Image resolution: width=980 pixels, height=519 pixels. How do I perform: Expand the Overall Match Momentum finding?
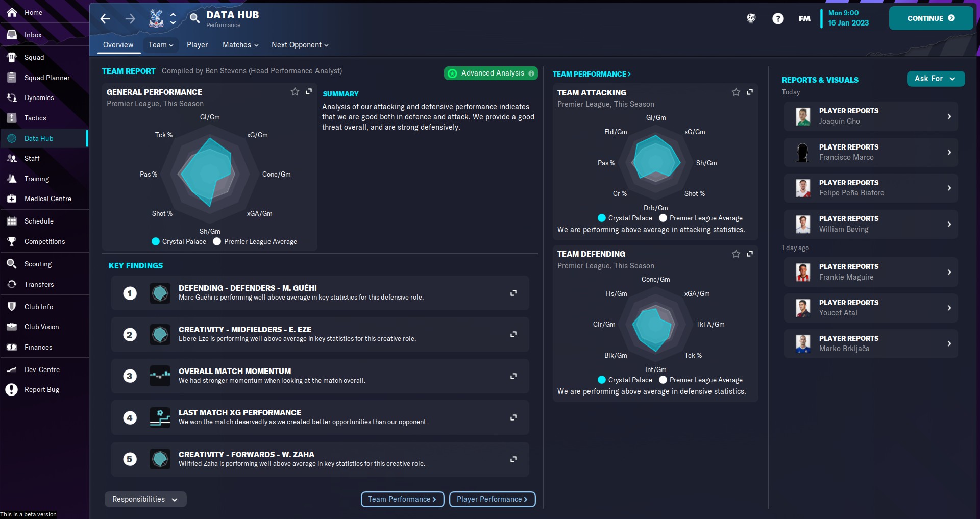pos(513,376)
